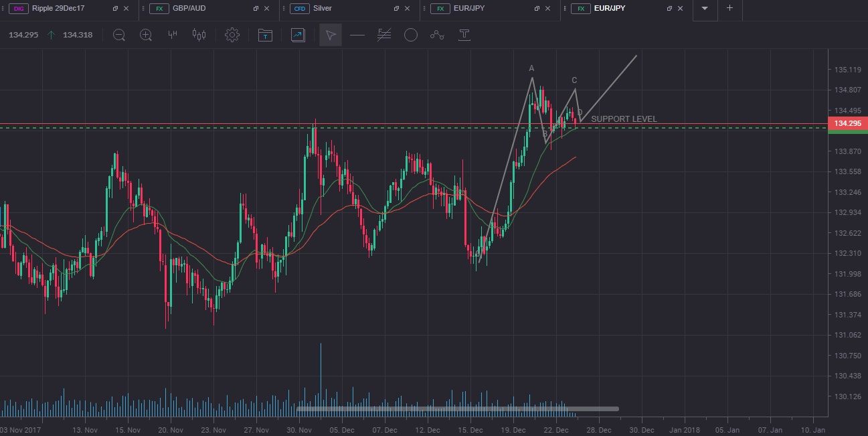Close the Ripple 29Dec17 tab
The height and width of the screenshot is (436, 868).
[x=126, y=9]
